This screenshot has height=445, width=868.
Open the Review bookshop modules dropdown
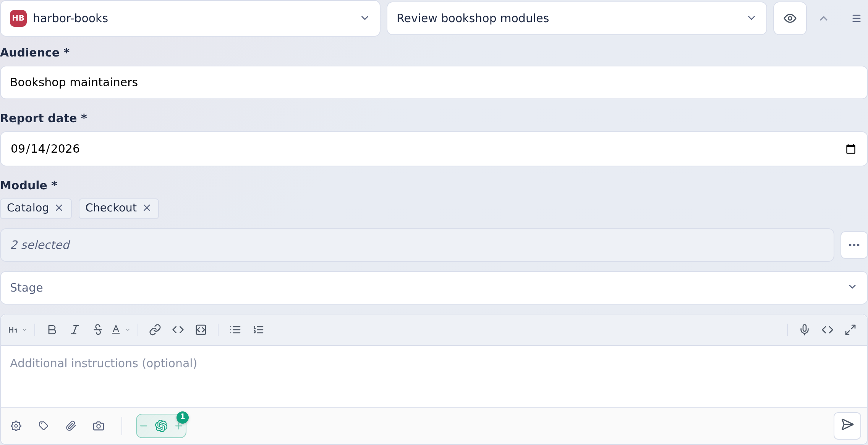pyautogui.click(x=577, y=18)
